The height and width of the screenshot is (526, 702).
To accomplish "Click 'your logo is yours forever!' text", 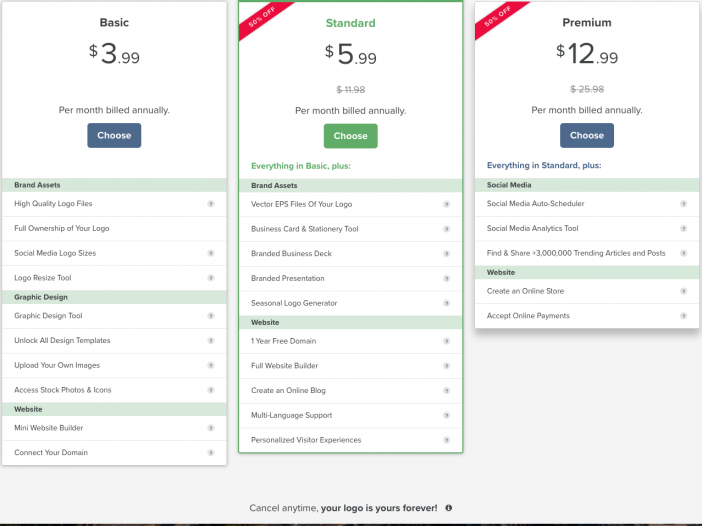I will pos(379,508).
